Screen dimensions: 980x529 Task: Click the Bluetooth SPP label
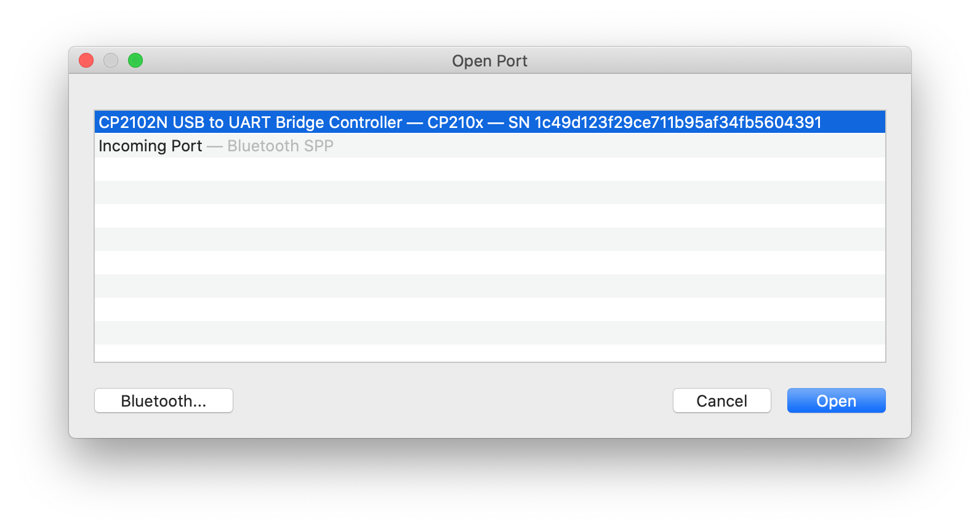[280, 146]
